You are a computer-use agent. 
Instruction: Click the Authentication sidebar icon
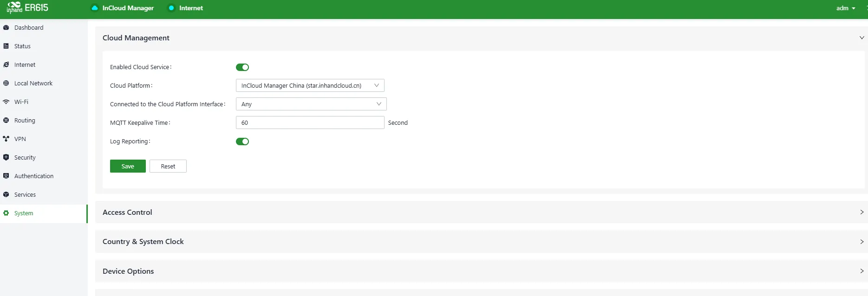[6, 176]
